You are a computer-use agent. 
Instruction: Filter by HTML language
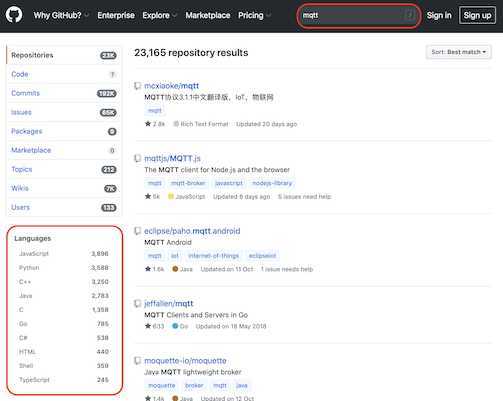click(63, 352)
